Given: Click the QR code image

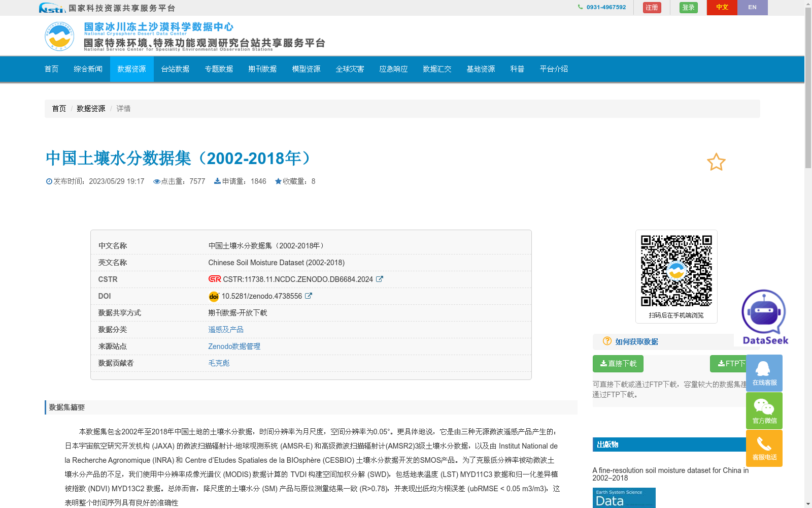Looking at the screenshot, I should 676,270.
